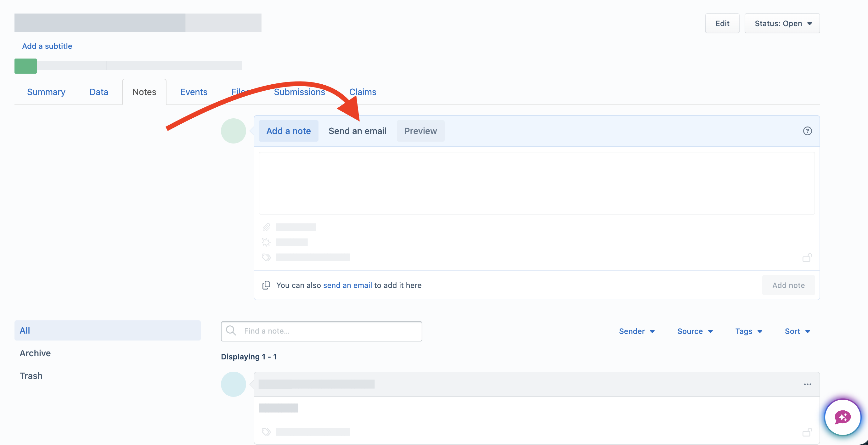Open the three-dot menu on the existing note

pos(807,384)
